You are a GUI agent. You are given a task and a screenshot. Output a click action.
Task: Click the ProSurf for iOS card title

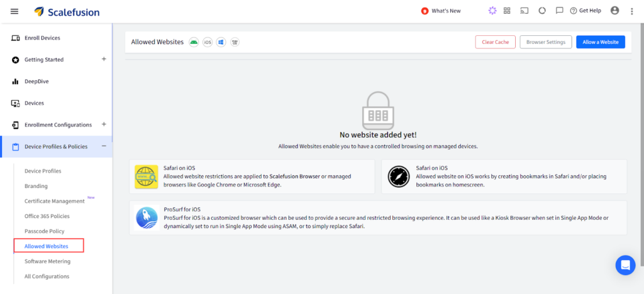coord(182,209)
